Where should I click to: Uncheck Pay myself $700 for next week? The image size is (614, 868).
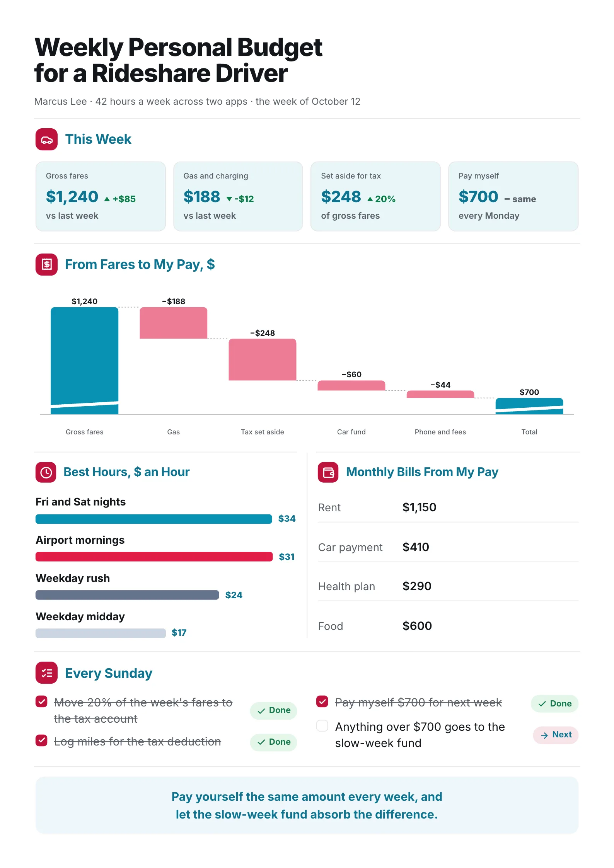coord(322,701)
